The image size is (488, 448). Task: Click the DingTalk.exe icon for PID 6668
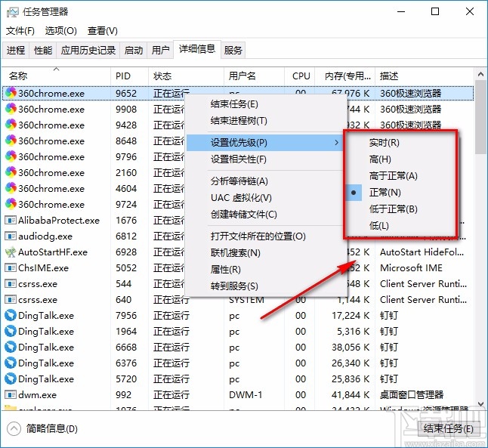(11, 347)
